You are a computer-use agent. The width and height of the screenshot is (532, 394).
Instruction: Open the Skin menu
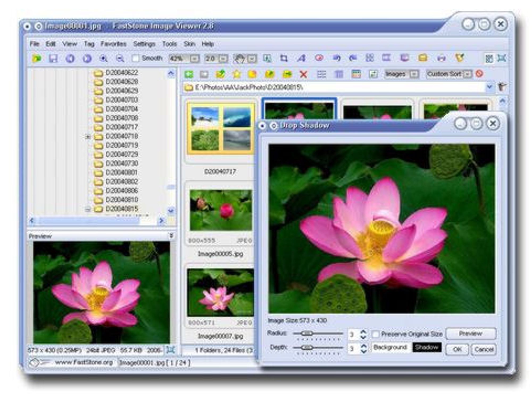pyautogui.click(x=189, y=44)
